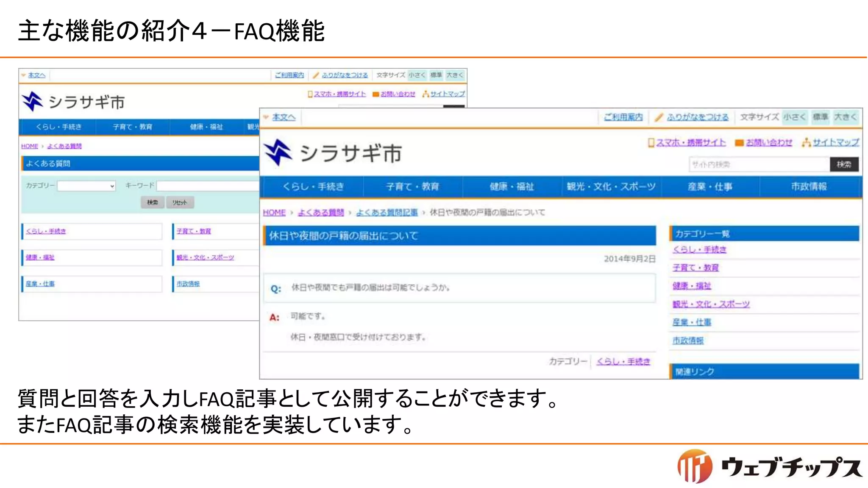Screen dimensions: 868x488
Task: Click 観光・文化・スポーツ category box in back window
Action: pyautogui.click(x=216, y=258)
